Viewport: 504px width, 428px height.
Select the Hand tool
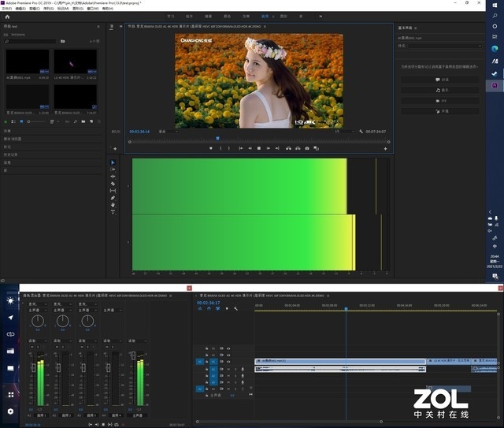113,205
